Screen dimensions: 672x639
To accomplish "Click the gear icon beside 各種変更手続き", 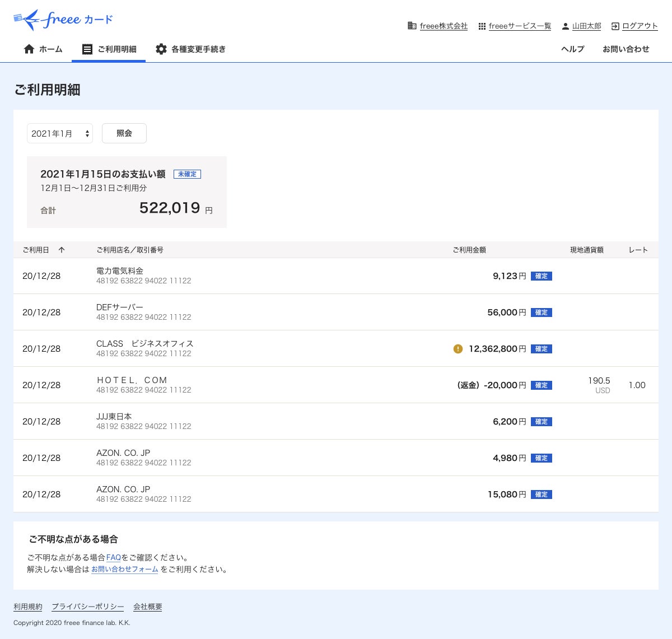I will [x=161, y=49].
